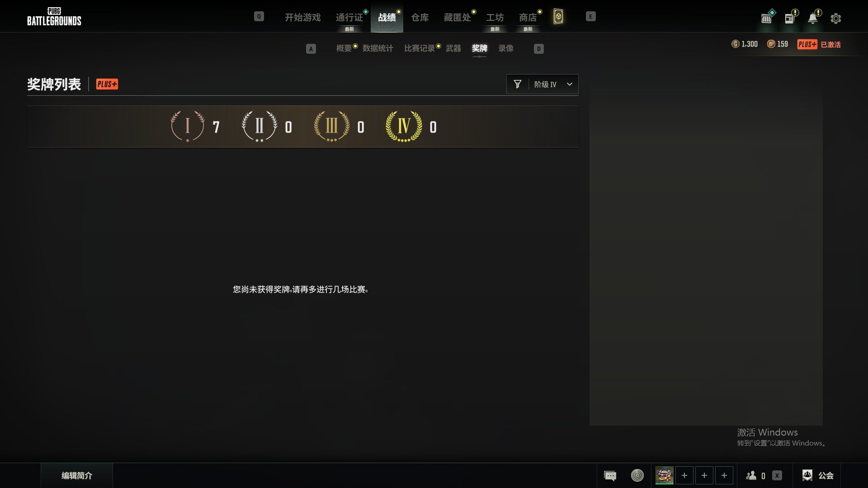Image resolution: width=868 pixels, height=488 pixels.
Task: Select the Tier I medal filter
Action: (x=188, y=126)
